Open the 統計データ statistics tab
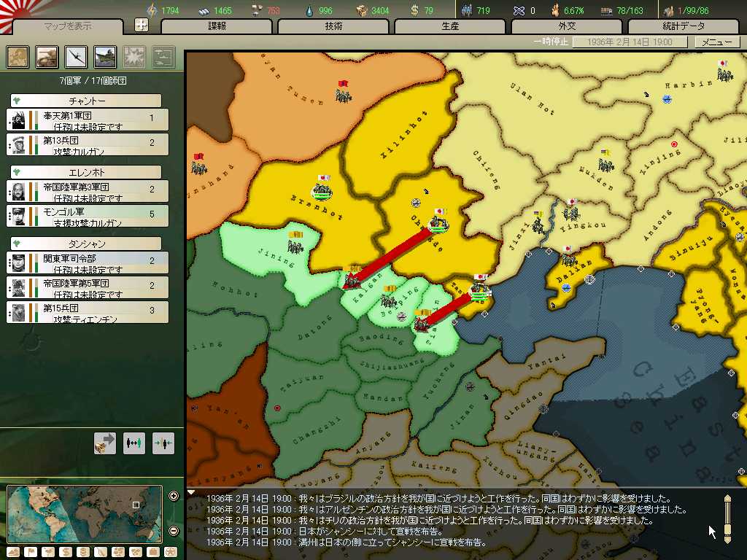This screenshot has width=747, height=560. [x=683, y=26]
